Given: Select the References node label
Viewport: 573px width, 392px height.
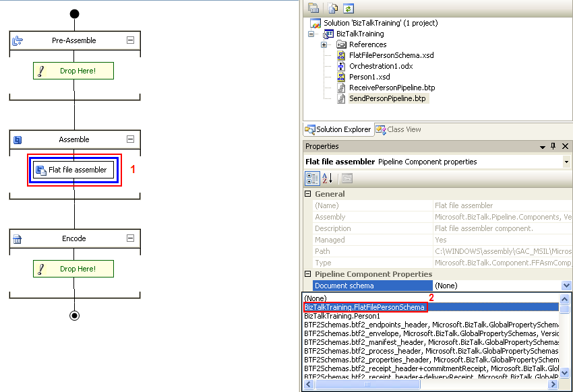Looking at the screenshot, I should [367, 44].
